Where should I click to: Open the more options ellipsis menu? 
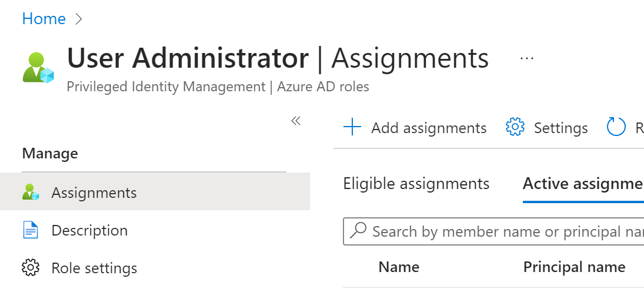point(526,58)
